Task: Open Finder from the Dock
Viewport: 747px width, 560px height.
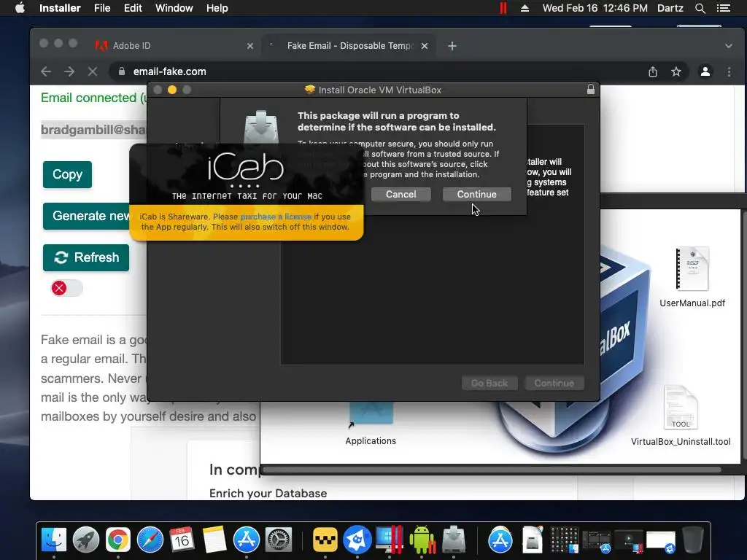Action: (54, 540)
